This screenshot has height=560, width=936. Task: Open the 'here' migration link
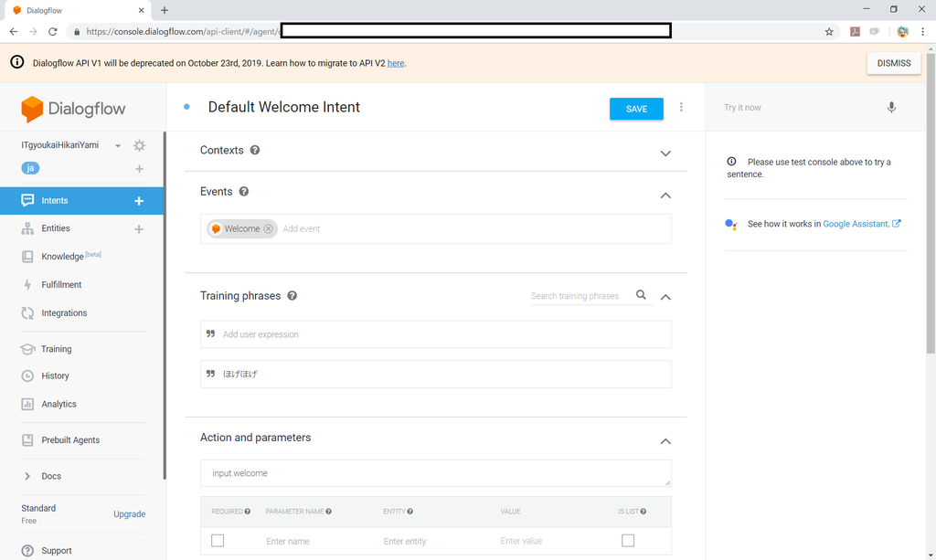pos(396,63)
